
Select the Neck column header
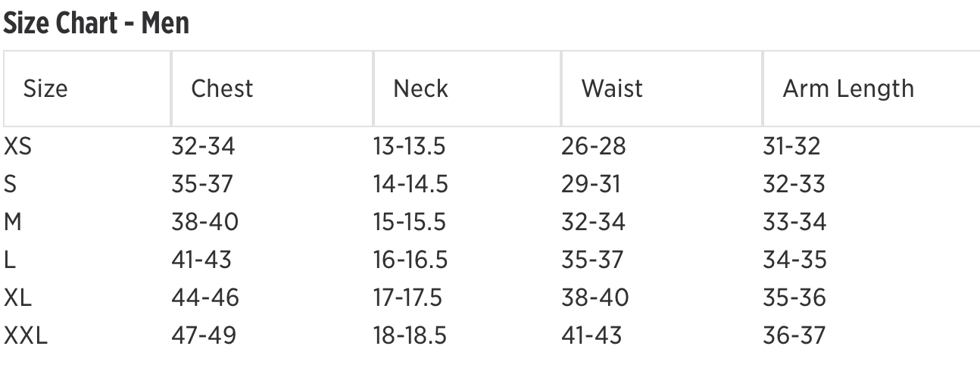pos(420,89)
